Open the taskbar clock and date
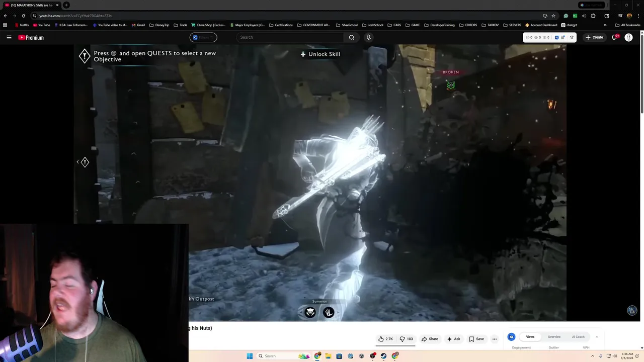The image size is (644, 362). pyautogui.click(x=627, y=356)
